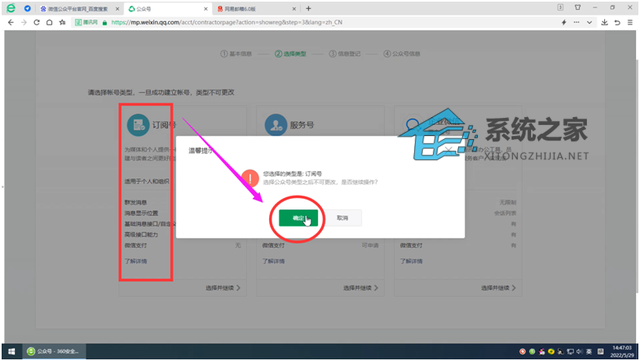Click the numbered box icon left of skin icon
640x361 pixels.
[x=560, y=7]
